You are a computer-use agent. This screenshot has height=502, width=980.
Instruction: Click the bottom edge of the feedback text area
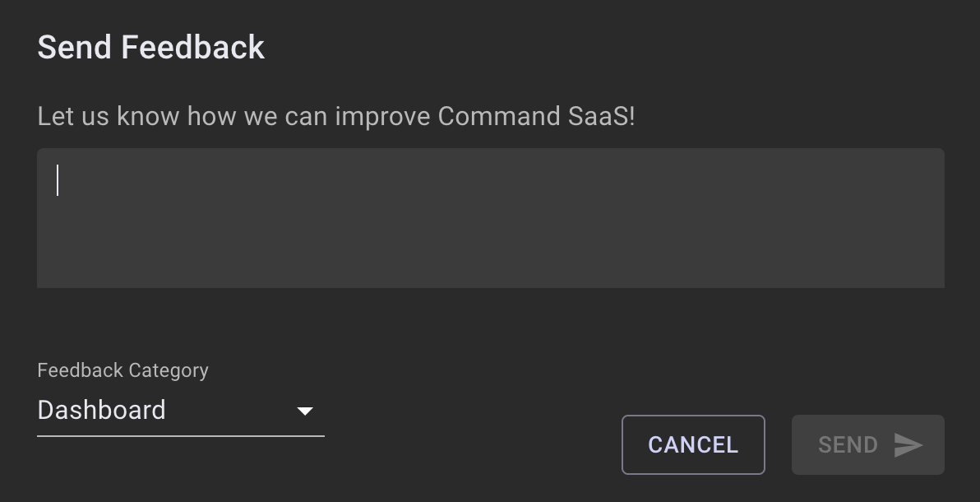click(x=490, y=286)
